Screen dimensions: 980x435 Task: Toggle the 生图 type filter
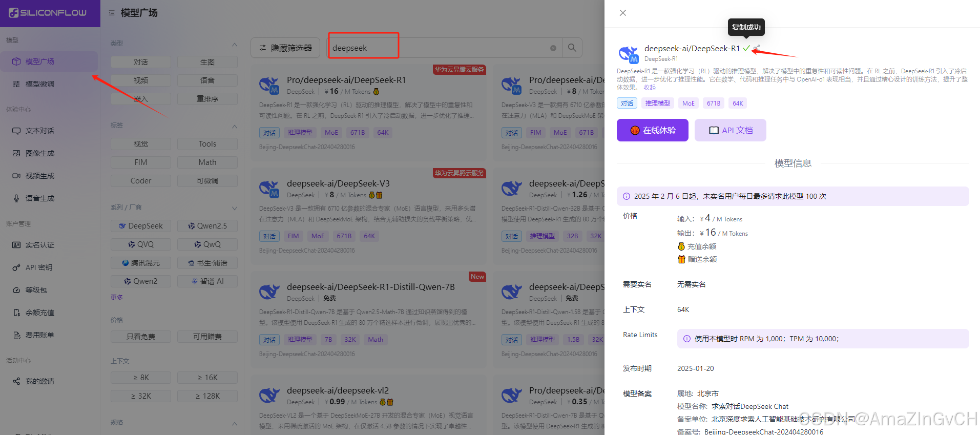207,62
